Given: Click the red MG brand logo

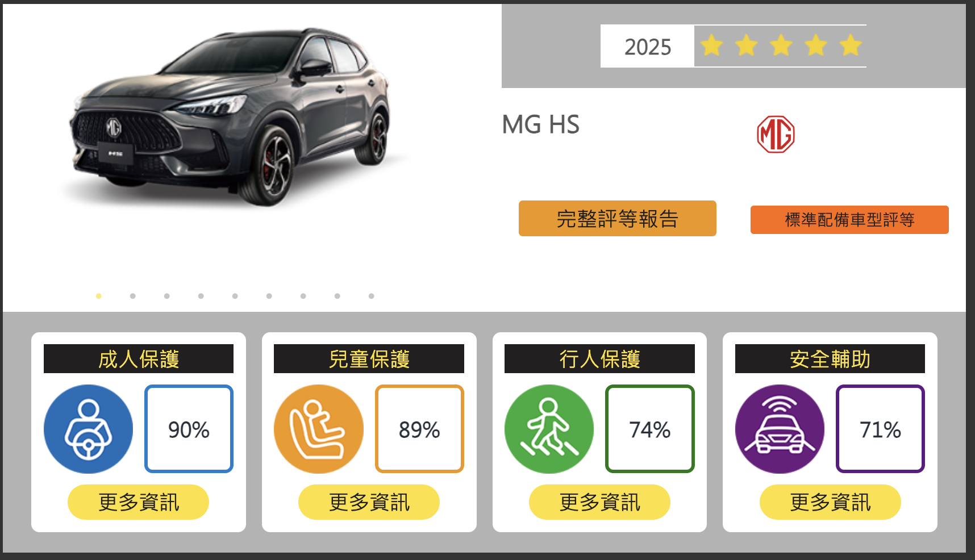Looking at the screenshot, I should click(x=776, y=135).
